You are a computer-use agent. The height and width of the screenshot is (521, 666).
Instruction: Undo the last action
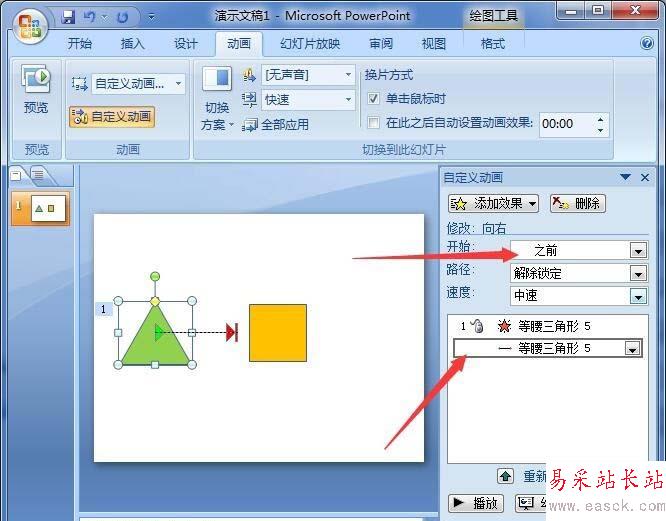90,17
